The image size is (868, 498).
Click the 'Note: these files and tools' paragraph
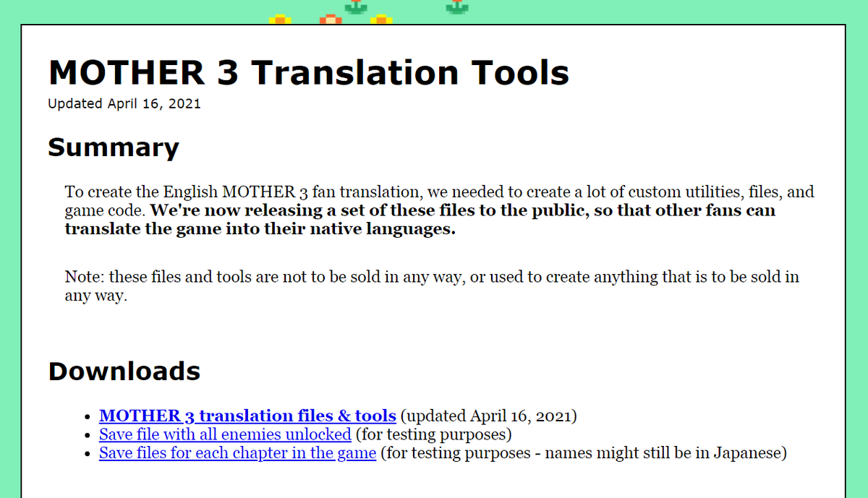point(432,286)
